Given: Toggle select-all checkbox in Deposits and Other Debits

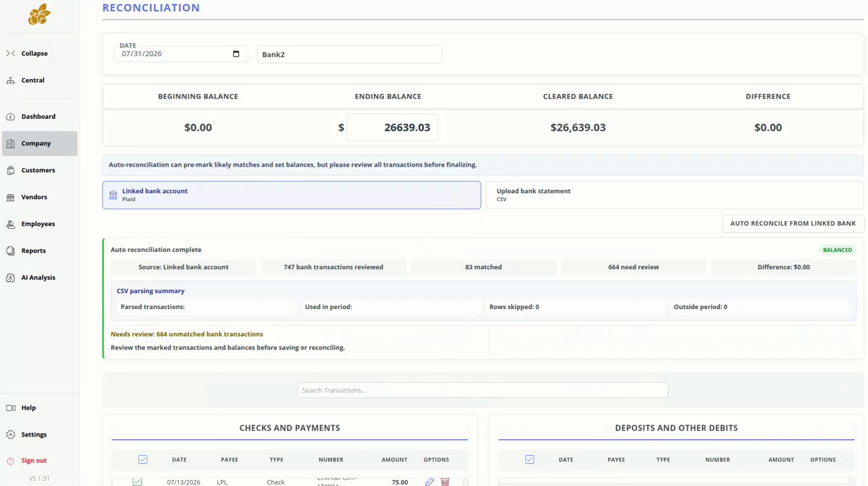Looking at the screenshot, I should [530, 460].
